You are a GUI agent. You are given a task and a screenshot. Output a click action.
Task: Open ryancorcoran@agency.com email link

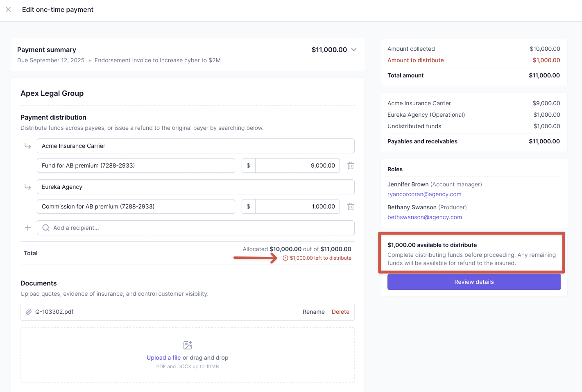click(424, 194)
